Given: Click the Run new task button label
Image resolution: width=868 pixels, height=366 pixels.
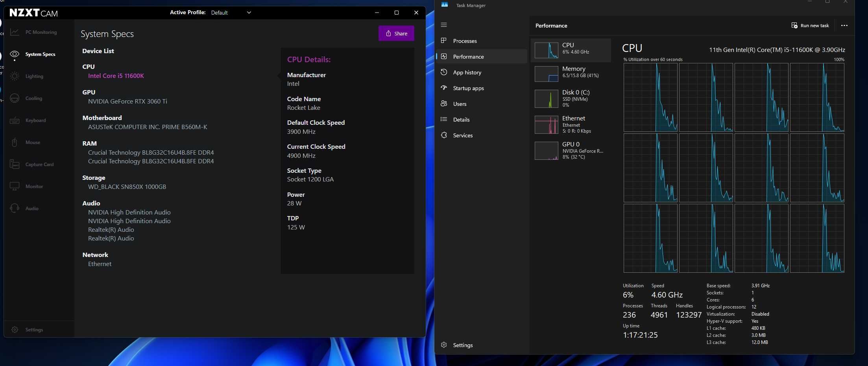Looking at the screenshot, I should point(814,26).
